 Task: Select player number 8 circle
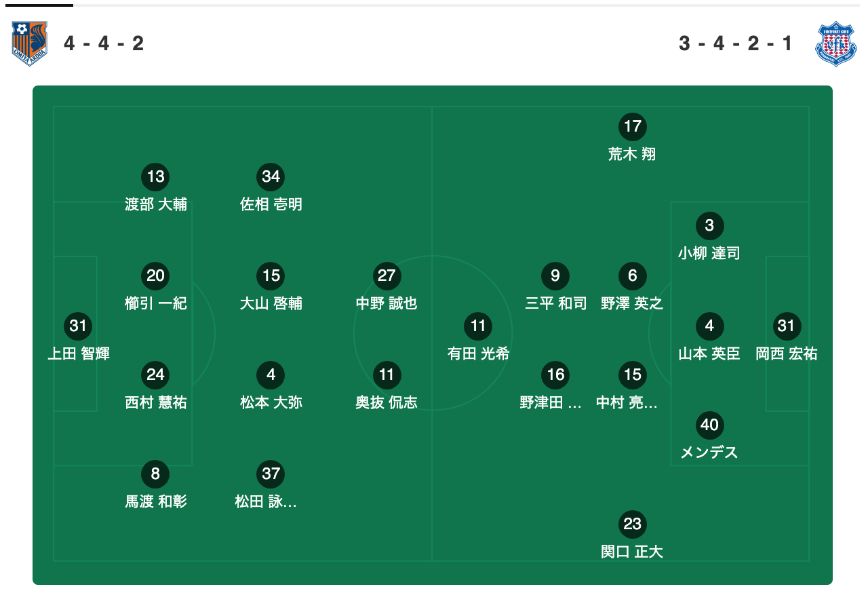(x=156, y=474)
